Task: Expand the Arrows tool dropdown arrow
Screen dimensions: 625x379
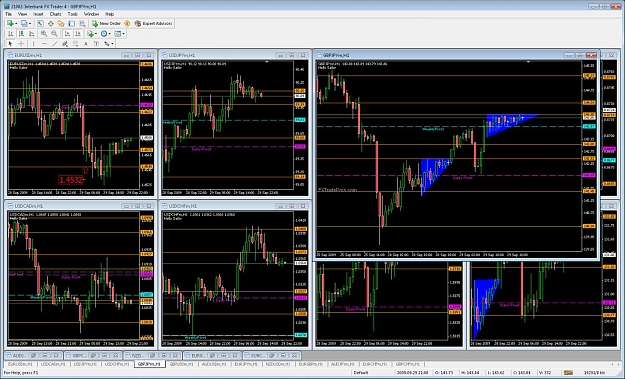Action: (112, 43)
